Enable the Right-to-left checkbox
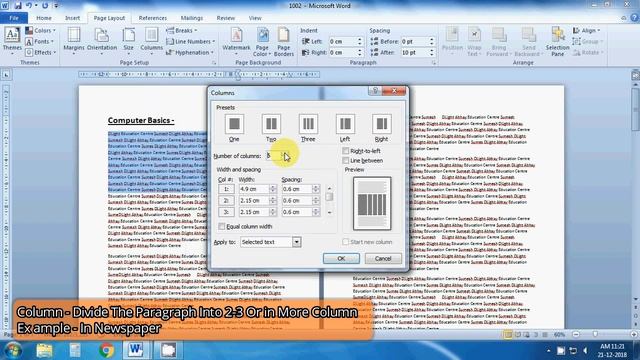This screenshot has height=360, width=640. pos(346,151)
